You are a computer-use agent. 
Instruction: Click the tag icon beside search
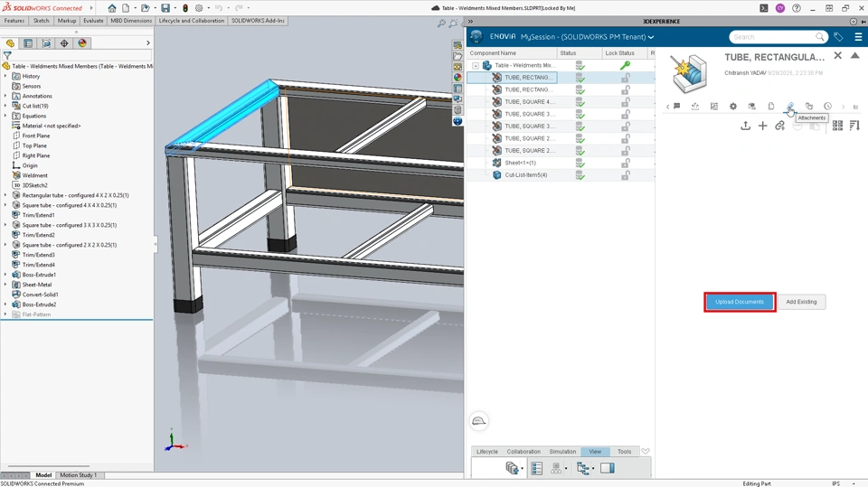click(839, 37)
